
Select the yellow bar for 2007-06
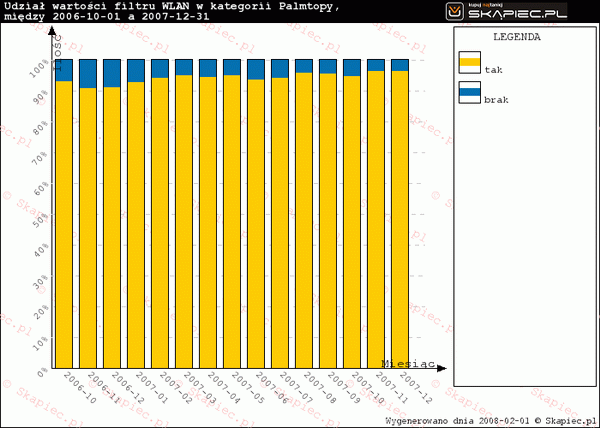256,224
